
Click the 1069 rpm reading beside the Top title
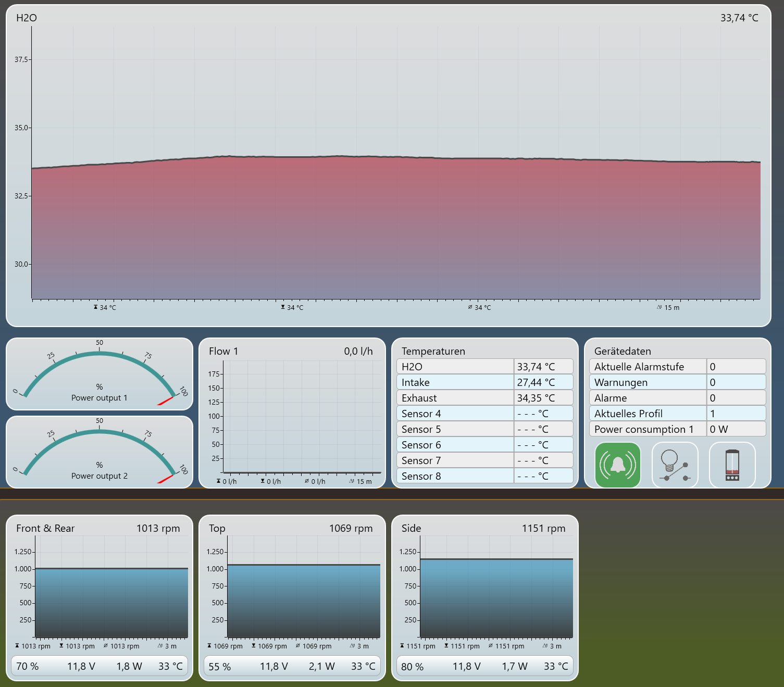(x=351, y=528)
